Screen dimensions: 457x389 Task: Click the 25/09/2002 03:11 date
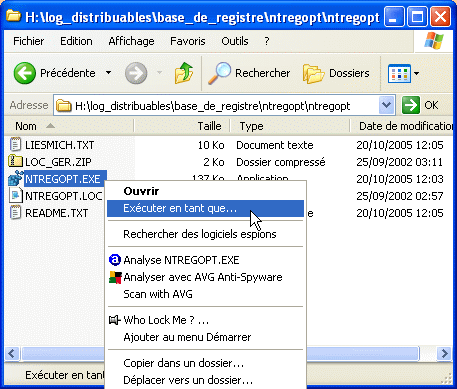click(x=400, y=162)
